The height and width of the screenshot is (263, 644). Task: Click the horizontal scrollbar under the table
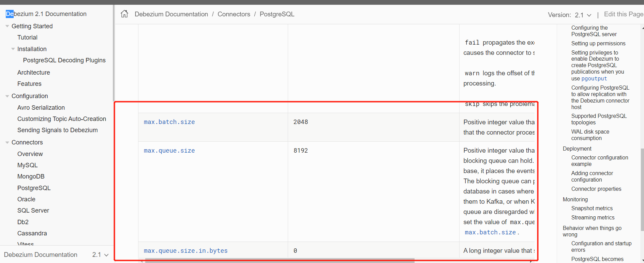[280, 261]
